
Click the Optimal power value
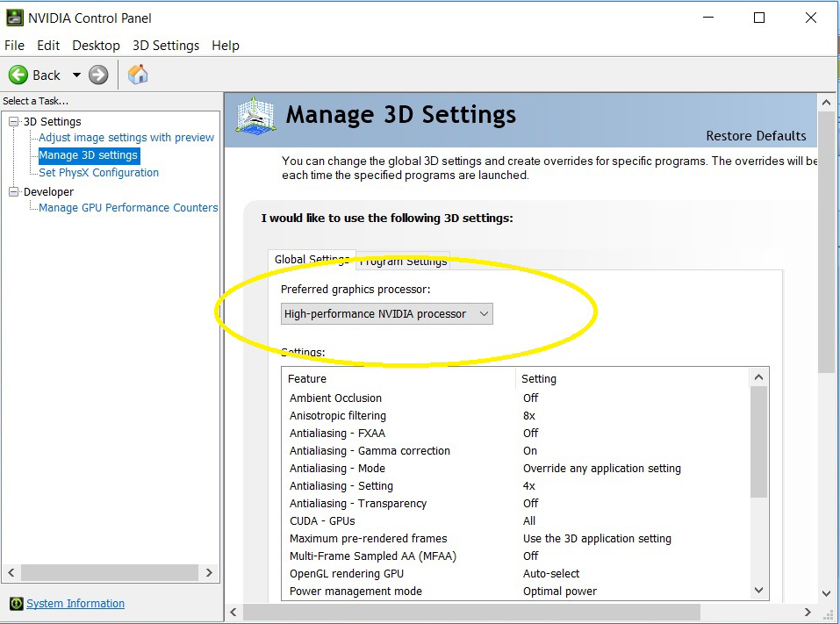[x=560, y=592]
